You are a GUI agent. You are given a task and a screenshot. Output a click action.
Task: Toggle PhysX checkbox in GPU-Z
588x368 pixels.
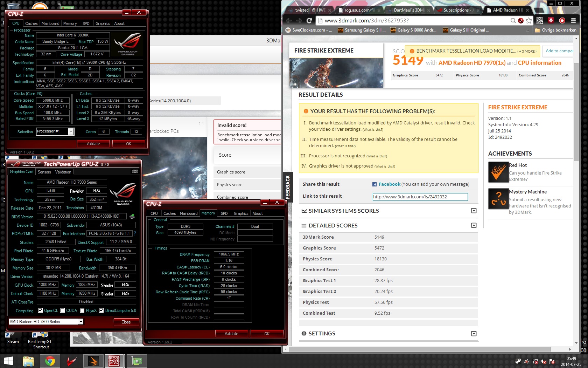(82, 311)
